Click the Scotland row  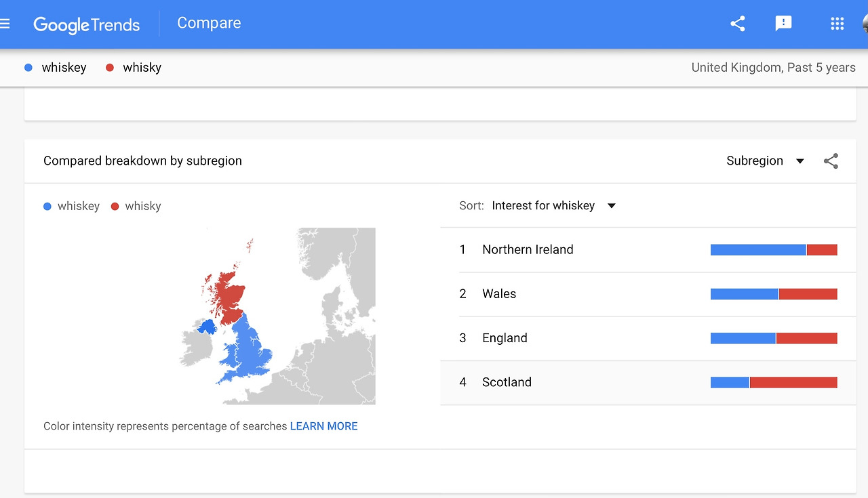point(507,383)
